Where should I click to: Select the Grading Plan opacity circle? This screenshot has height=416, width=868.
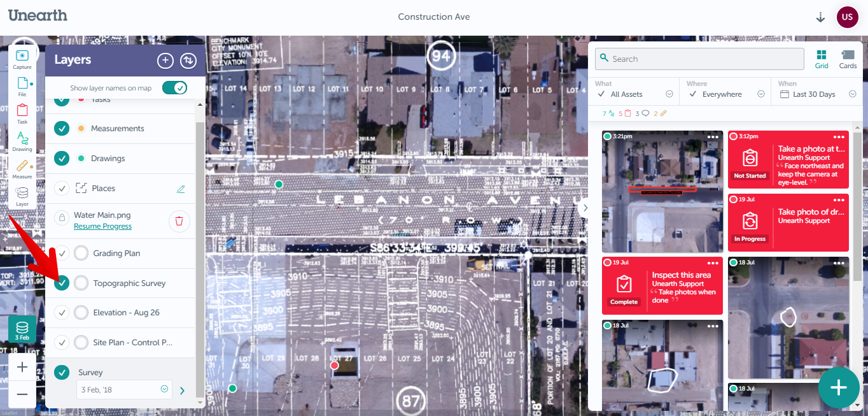click(81, 254)
